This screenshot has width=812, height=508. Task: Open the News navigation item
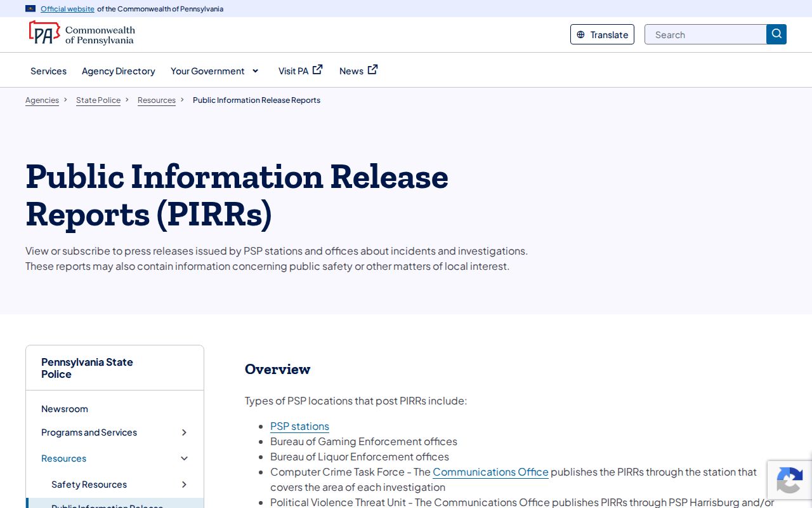(x=351, y=71)
